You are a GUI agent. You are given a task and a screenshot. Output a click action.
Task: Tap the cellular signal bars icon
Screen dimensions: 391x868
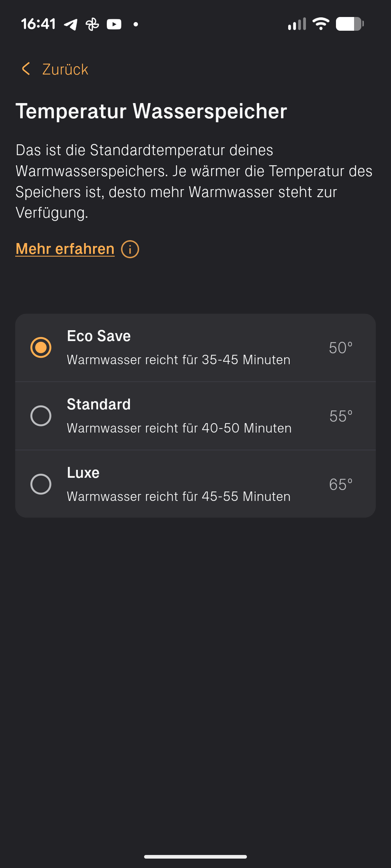[x=297, y=24]
